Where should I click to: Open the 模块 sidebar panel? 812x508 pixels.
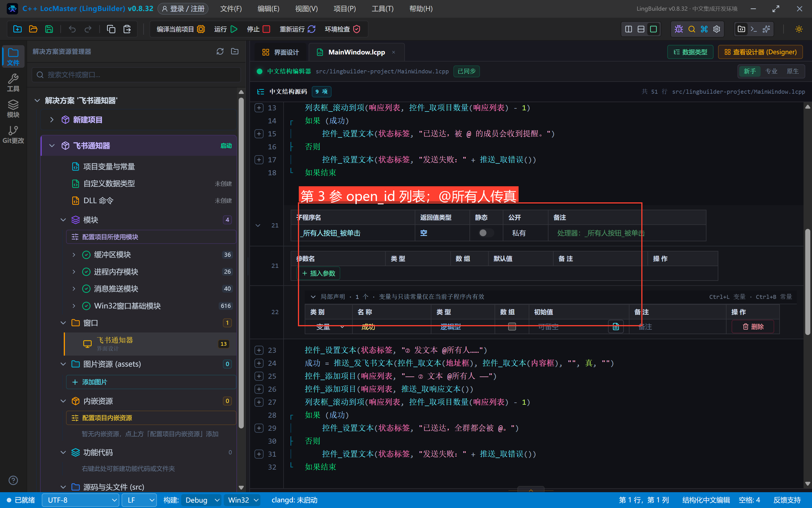[x=13, y=109]
